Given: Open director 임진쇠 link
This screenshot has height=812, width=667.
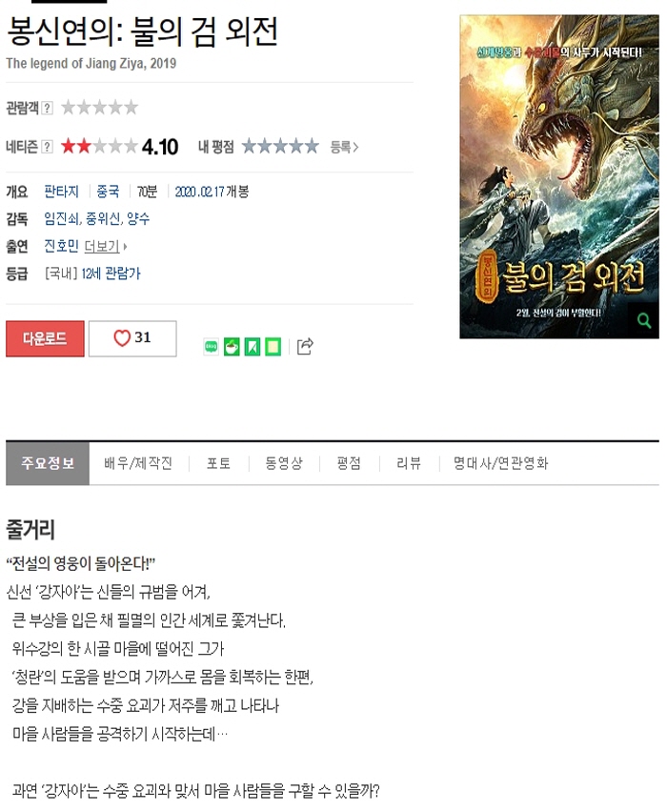Looking at the screenshot, I should (x=62, y=218).
